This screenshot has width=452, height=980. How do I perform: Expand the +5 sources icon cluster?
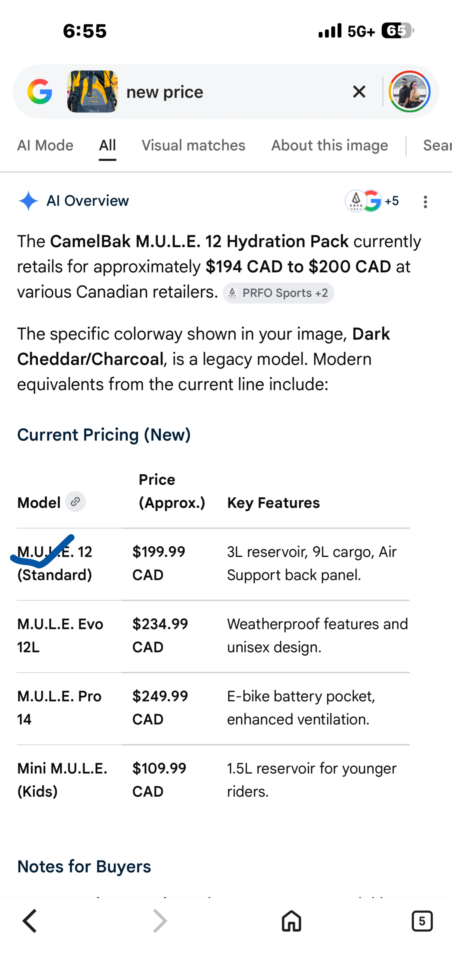coord(372,201)
